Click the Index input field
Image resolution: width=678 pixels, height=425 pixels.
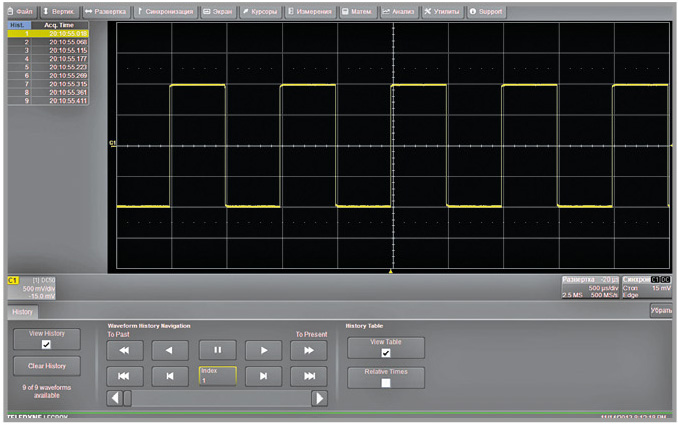pyautogui.click(x=217, y=376)
